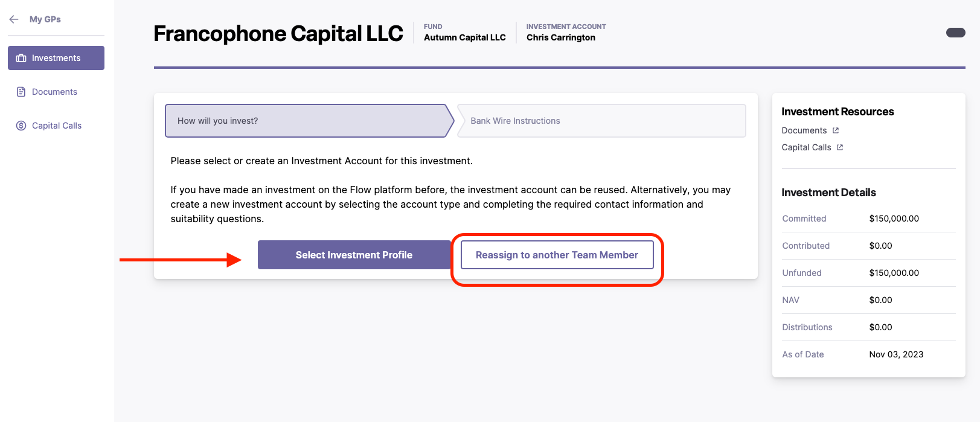Click Select Investment Profile button

[x=354, y=255]
